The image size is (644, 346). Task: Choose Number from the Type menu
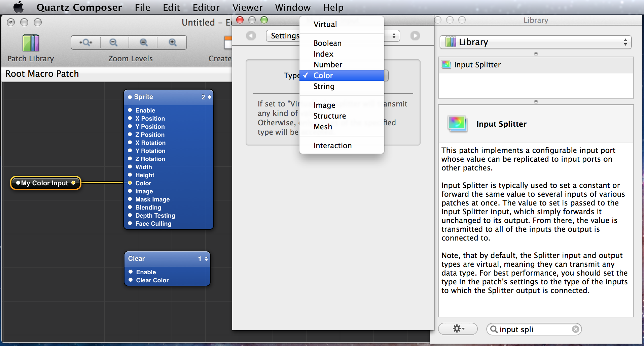point(342,65)
